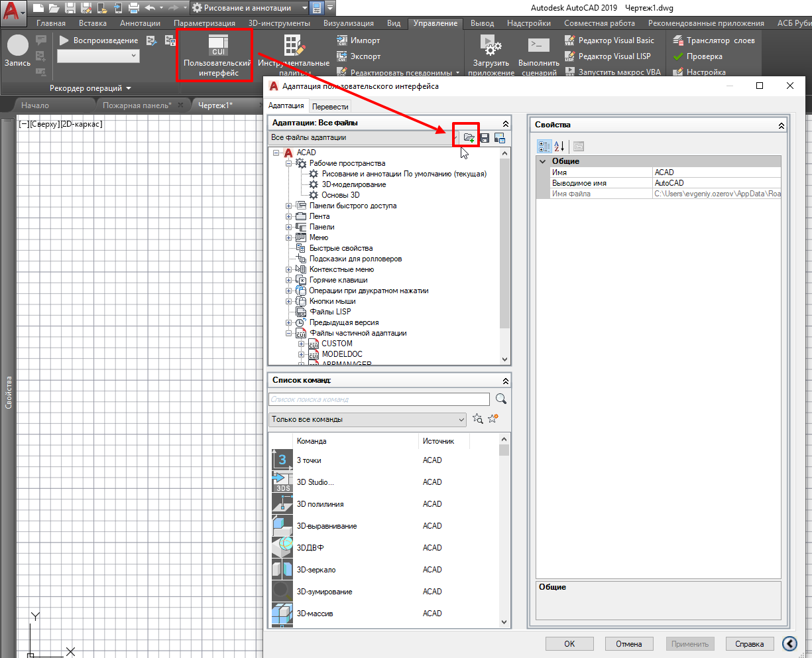Switch to the Перевести dialog tab
This screenshot has height=658, width=812.
[x=330, y=106]
